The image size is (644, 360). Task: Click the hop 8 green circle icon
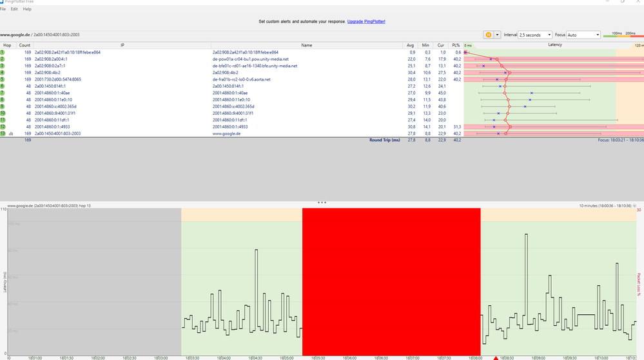[x=2, y=99]
